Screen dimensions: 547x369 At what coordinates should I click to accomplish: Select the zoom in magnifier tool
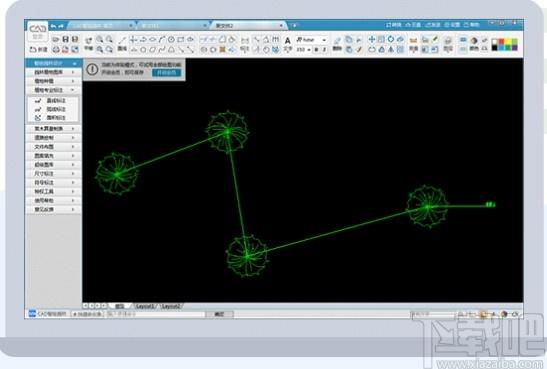coord(100,39)
